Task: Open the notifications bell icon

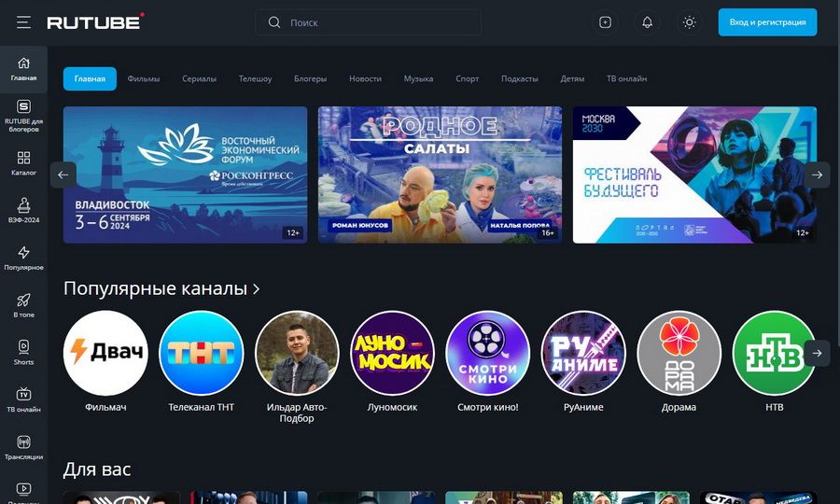Action: coord(647,22)
